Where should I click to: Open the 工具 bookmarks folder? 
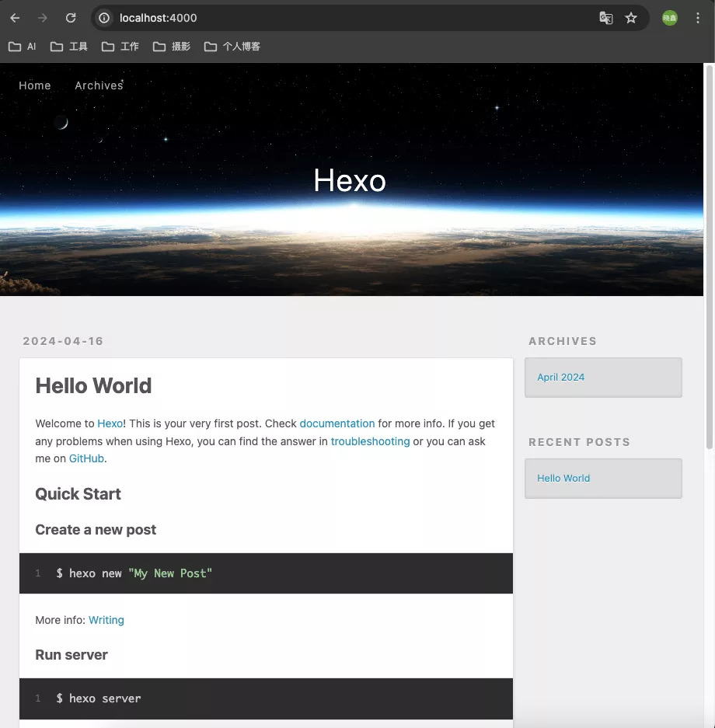pyautogui.click(x=68, y=47)
